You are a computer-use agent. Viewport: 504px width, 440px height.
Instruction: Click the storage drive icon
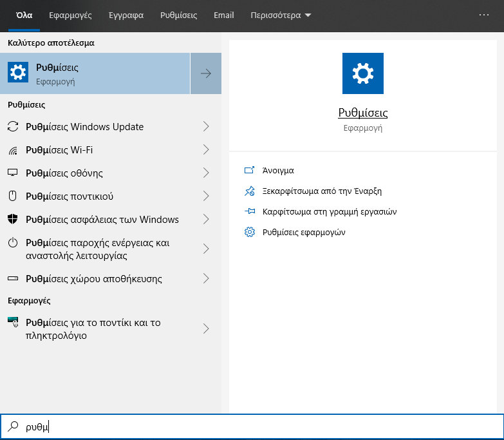pyautogui.click(x=13, y=278)
